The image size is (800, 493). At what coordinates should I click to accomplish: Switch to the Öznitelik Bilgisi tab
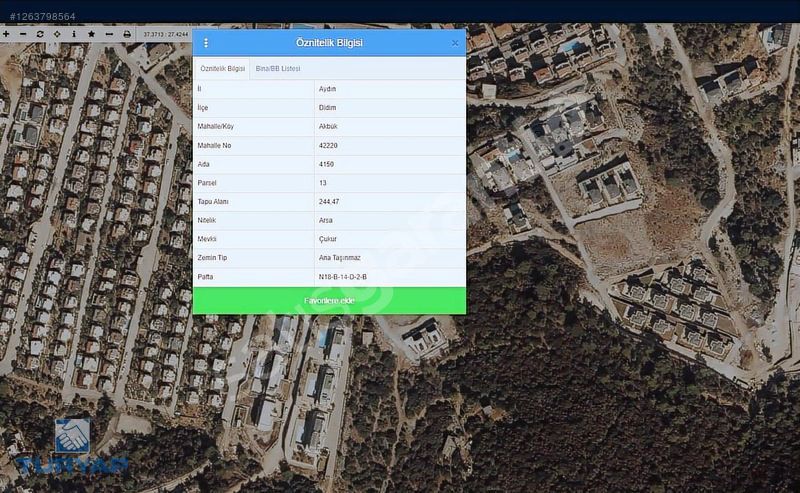pos(222,68)
